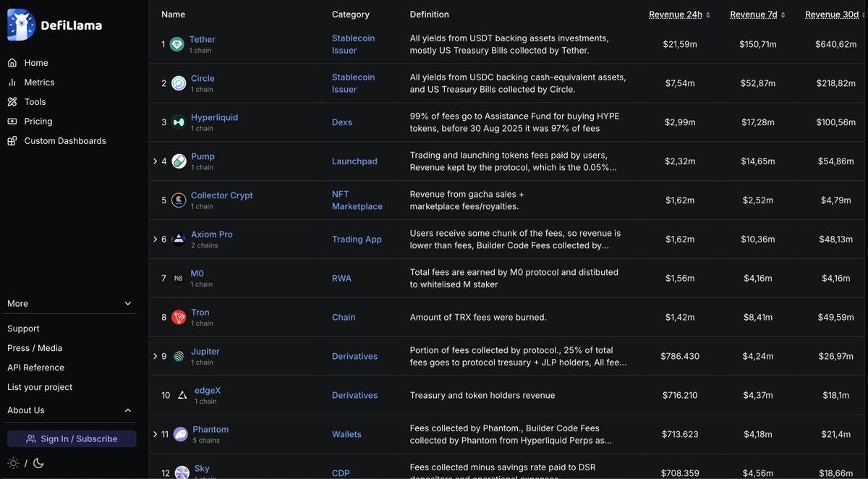
Task: Sort by Revenue 30d column
Action: click(836, 14)
